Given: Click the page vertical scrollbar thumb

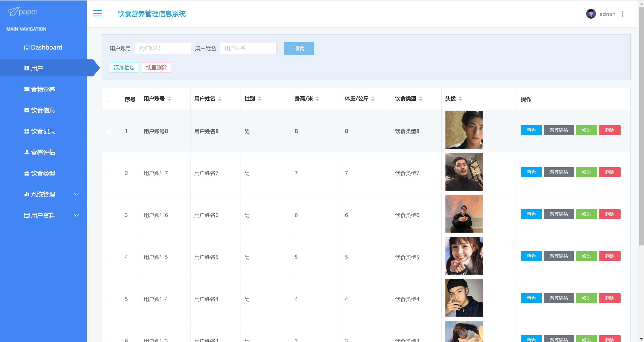Looking at the screenshot, I should (641, 126).
